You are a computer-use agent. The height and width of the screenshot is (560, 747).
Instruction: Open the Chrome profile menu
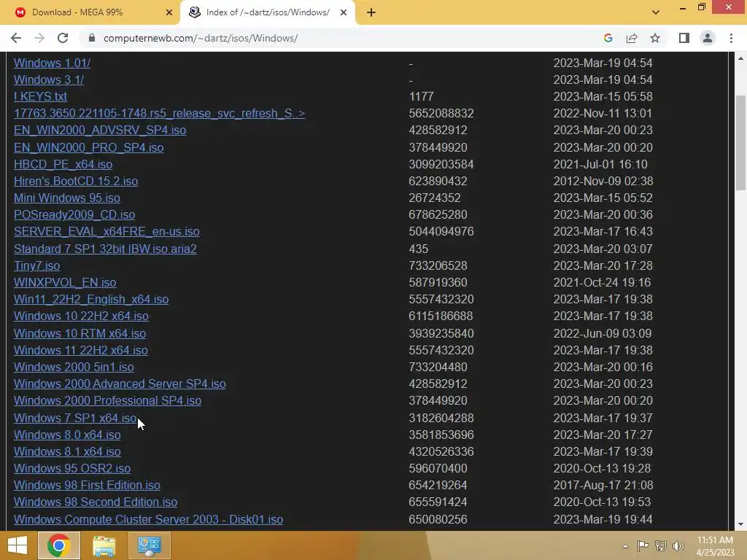tap(708, 38)
